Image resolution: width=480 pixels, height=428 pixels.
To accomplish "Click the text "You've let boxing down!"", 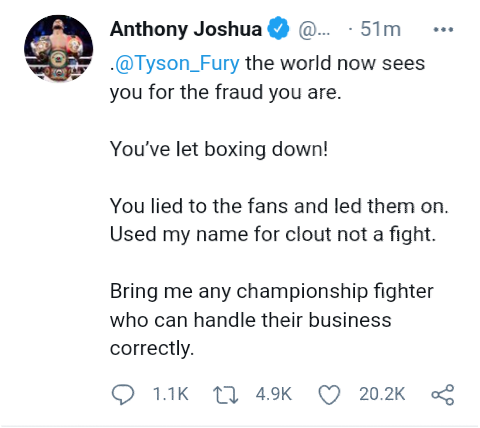I will [x=219, y=149].
